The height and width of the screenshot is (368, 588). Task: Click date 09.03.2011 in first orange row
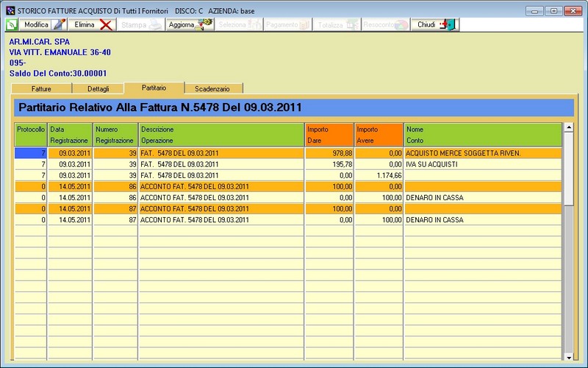[75, 153]
